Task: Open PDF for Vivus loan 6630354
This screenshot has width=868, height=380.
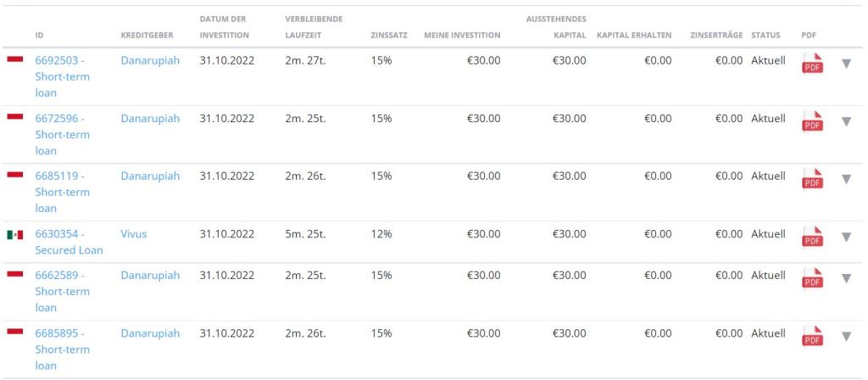Action: [x=812, y=237]
